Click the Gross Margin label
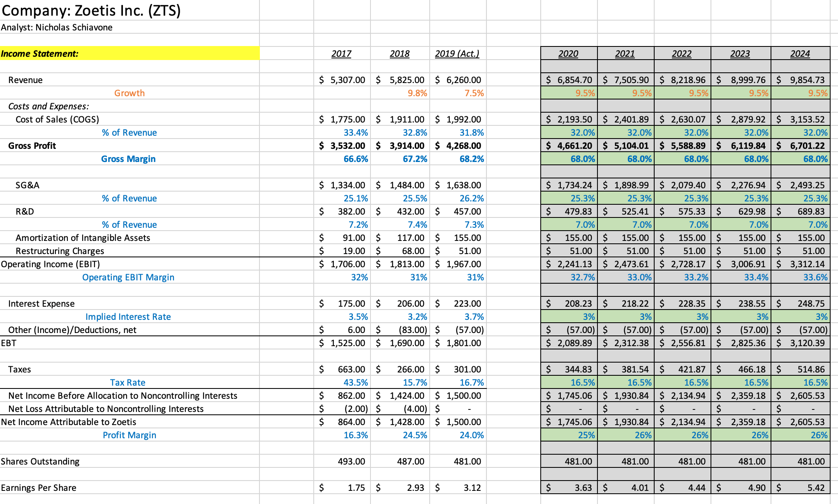 tap(128, 159)
